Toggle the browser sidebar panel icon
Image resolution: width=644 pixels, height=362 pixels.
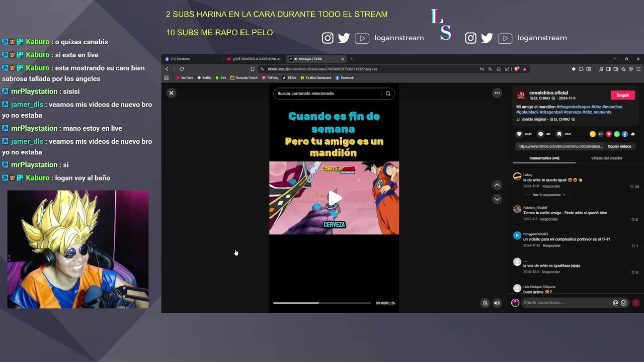(x=608, y=69)
